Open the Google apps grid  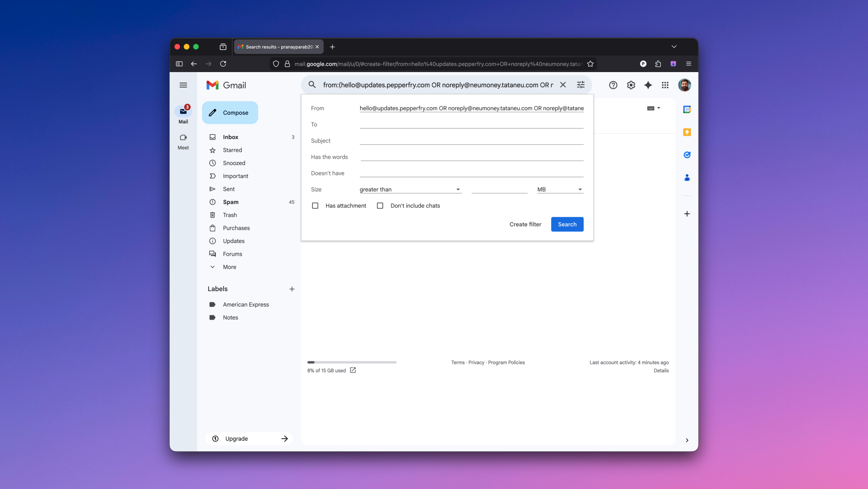pos(665,85)
